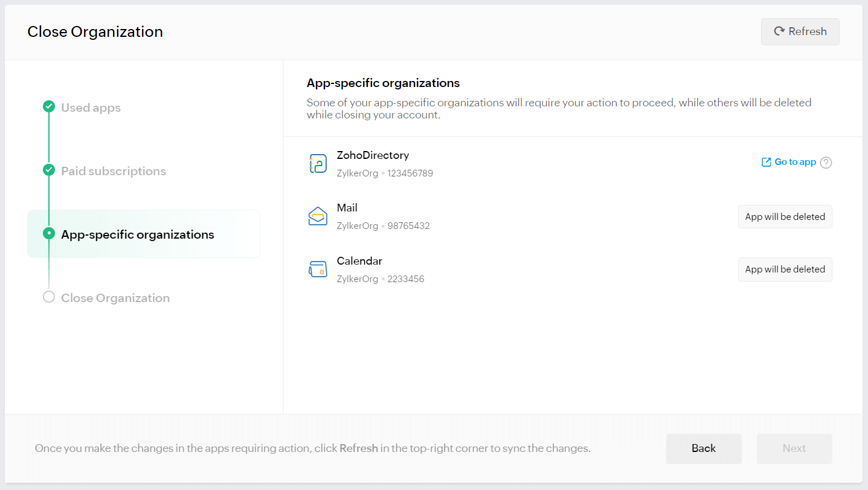
Task: Click the Mail organization row title
Action: click(347, 208)
